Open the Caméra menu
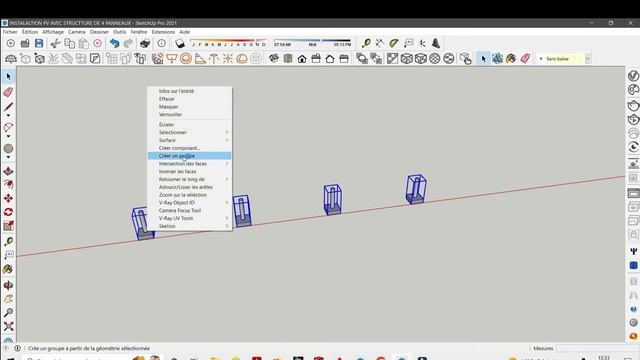The width and height of the screenshot is (640, 360). coord(77,32)
